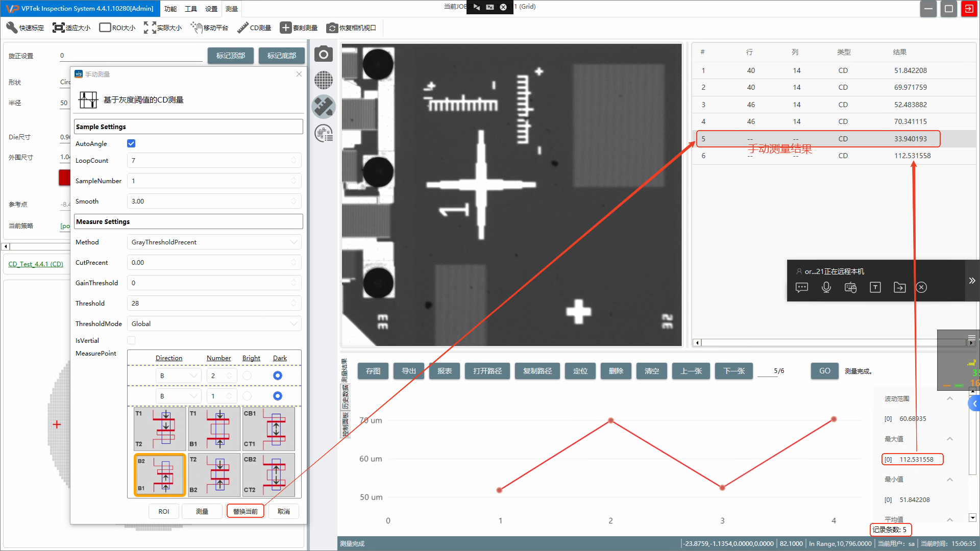Click the 测量 button in dialog

(x=202, y=511)
